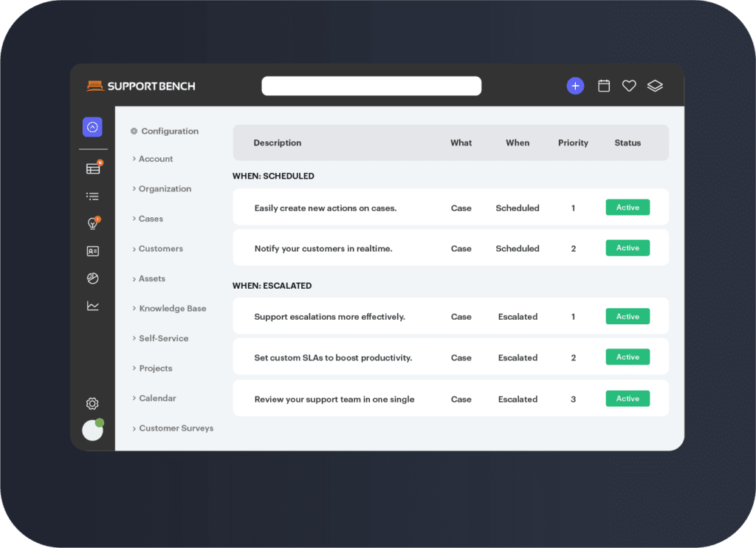
Task: Open the layers stack icon
Action: pyautogui.click(x=655, y=86)
